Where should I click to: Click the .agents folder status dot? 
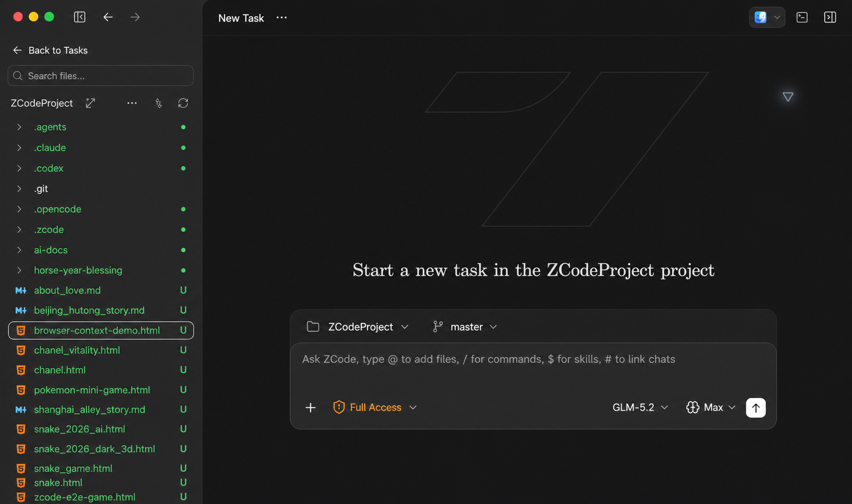point(183,127)
